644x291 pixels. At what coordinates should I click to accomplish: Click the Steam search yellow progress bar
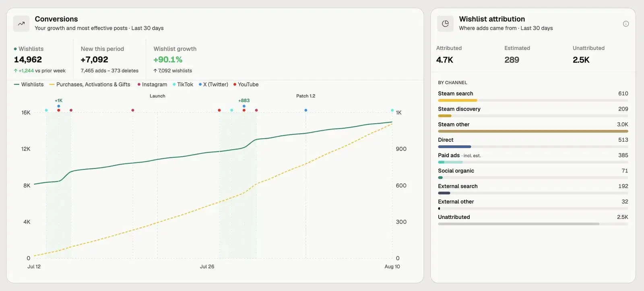[458, 100]
